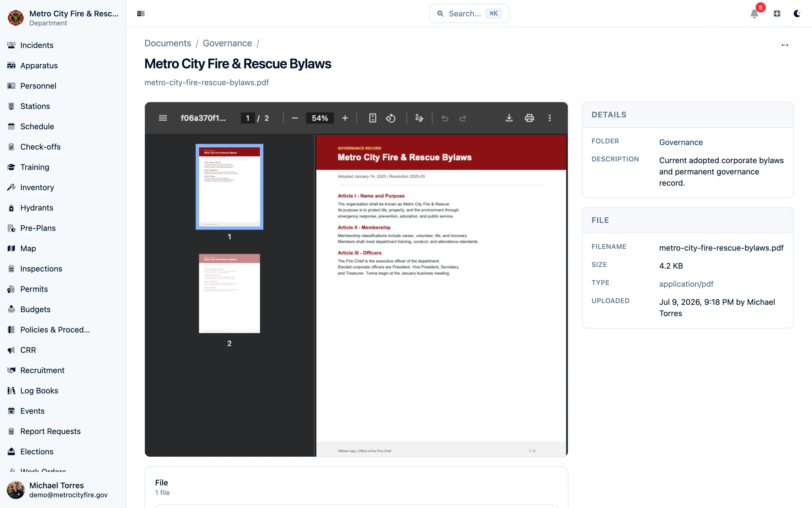Click the Training graduation cap icon
Viewport: 812px width, 508px height.
pos(11,167)
